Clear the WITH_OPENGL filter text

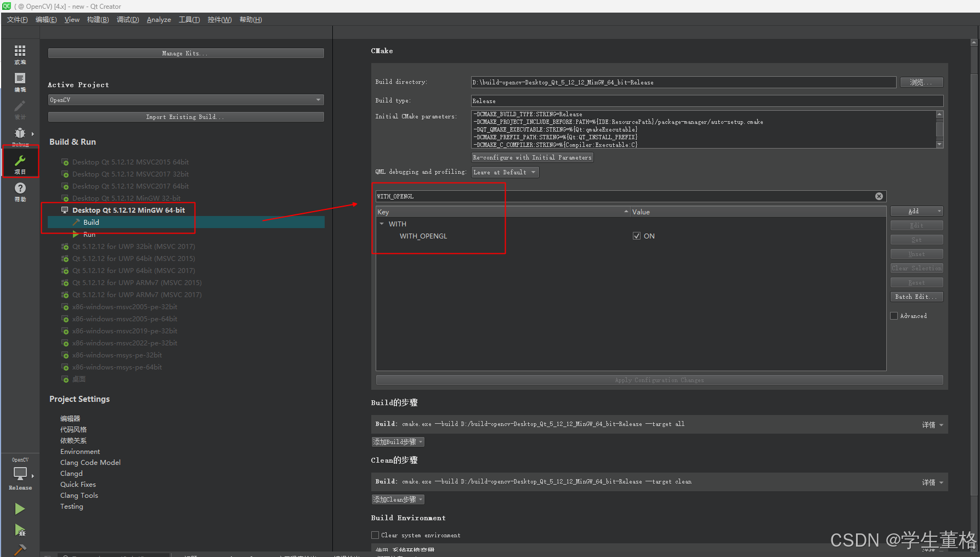[879, 196]
